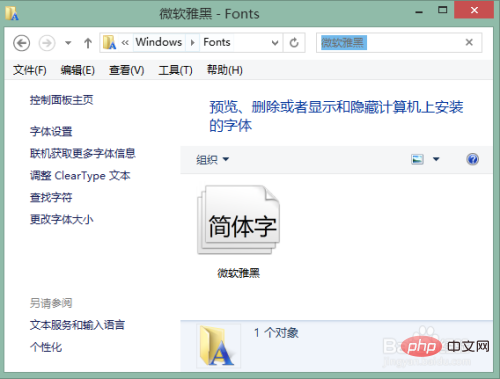Screen dimensions: 500x379
Task: Expand the arrow between Windows and Fonts
Action: (x=192, y=43)
